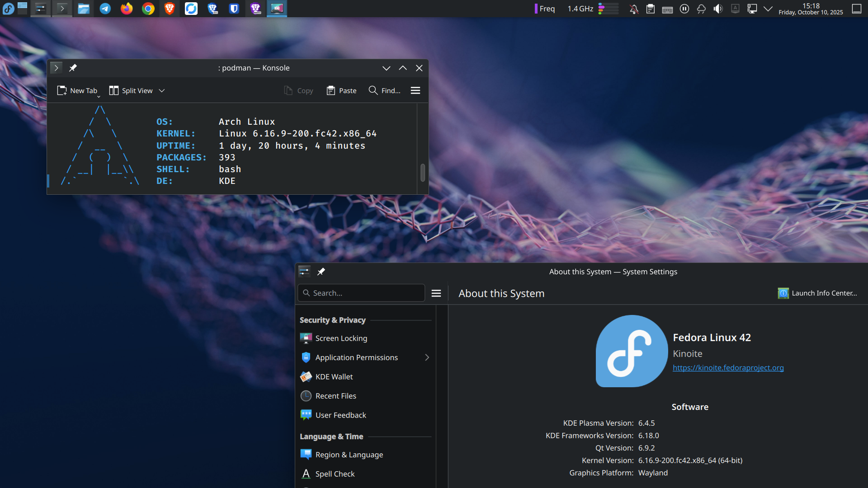Click the Launch Info Center button

(x=817, y=293)
